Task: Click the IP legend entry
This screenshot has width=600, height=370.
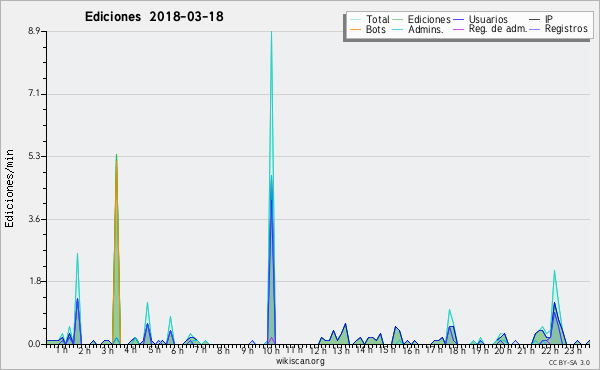Action: click(549, 19)
